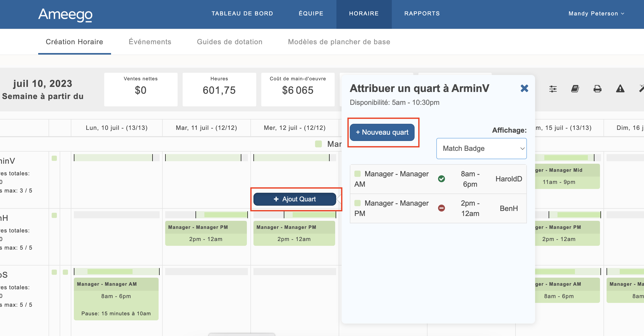Open the filter sliders icon in toolbar
644x336 pixels.
click(x=553, y=89)
